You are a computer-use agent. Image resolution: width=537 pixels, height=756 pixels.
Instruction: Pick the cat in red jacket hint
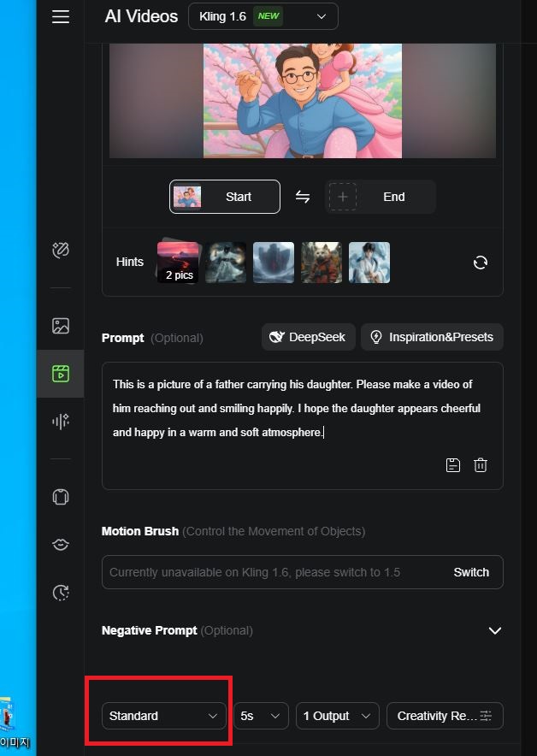point(322,263)
